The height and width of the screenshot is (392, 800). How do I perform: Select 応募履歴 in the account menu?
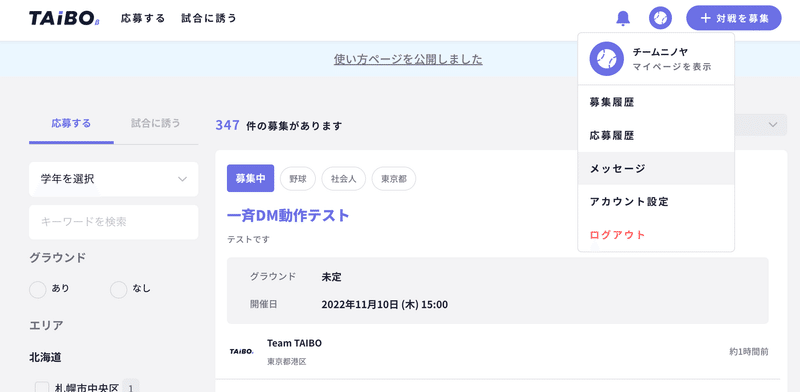[x=656, y=135]
